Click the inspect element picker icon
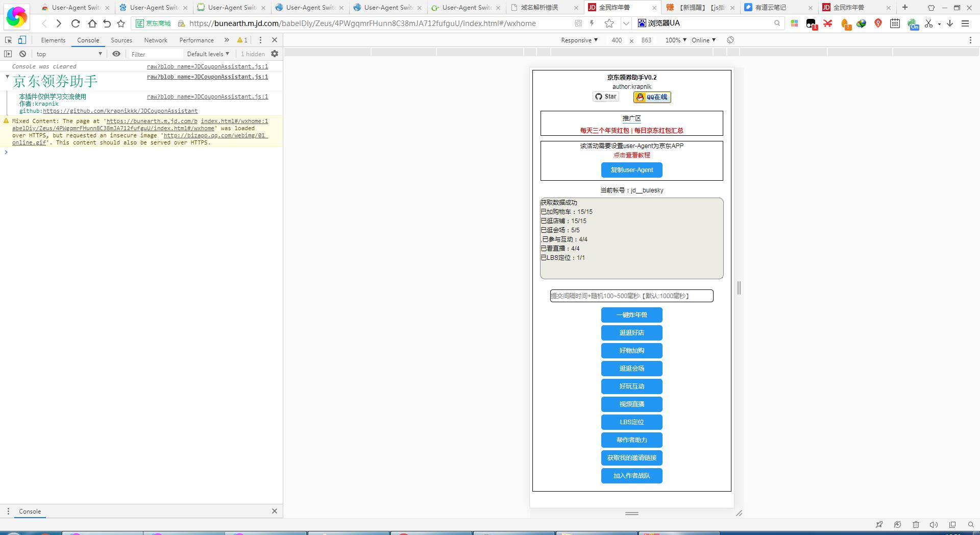 (8, 40)
